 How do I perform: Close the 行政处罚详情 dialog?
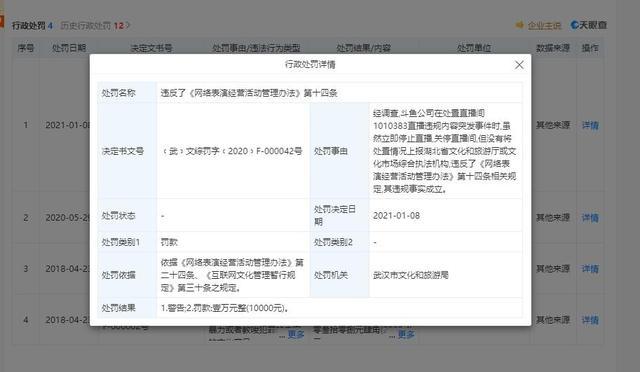point(519,65)
